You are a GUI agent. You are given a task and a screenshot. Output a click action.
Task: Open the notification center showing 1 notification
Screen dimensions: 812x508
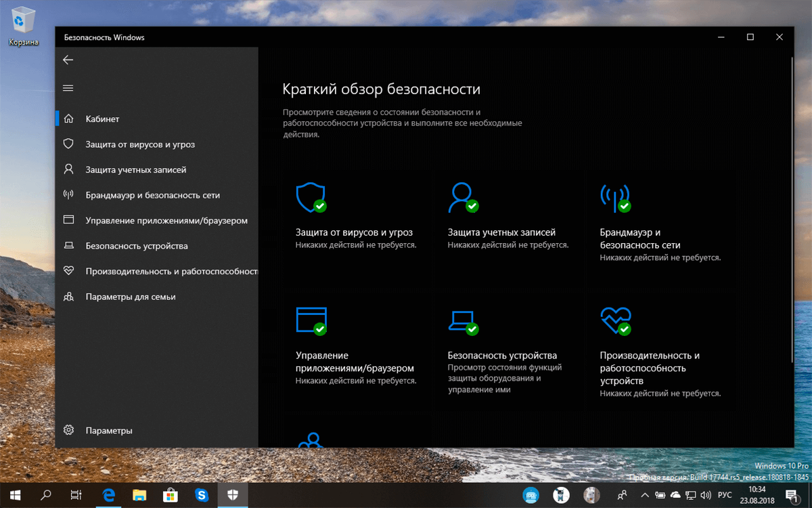[792, 495]
